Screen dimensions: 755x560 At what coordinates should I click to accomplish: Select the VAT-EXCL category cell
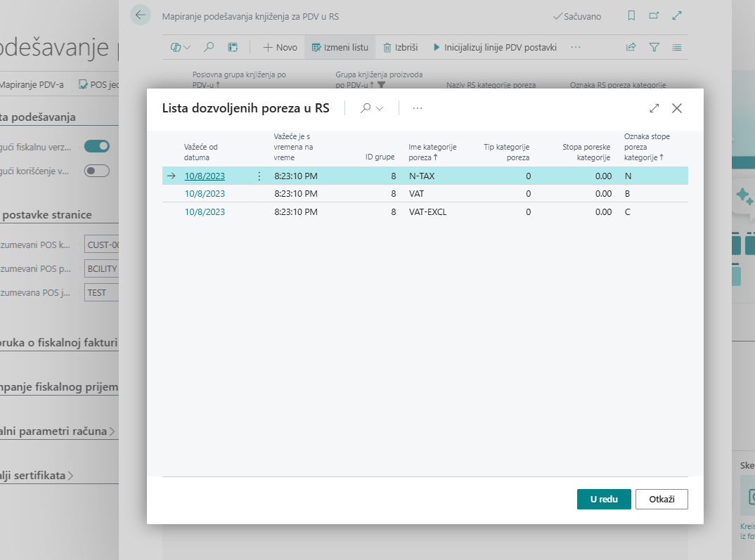coord(427,211)
